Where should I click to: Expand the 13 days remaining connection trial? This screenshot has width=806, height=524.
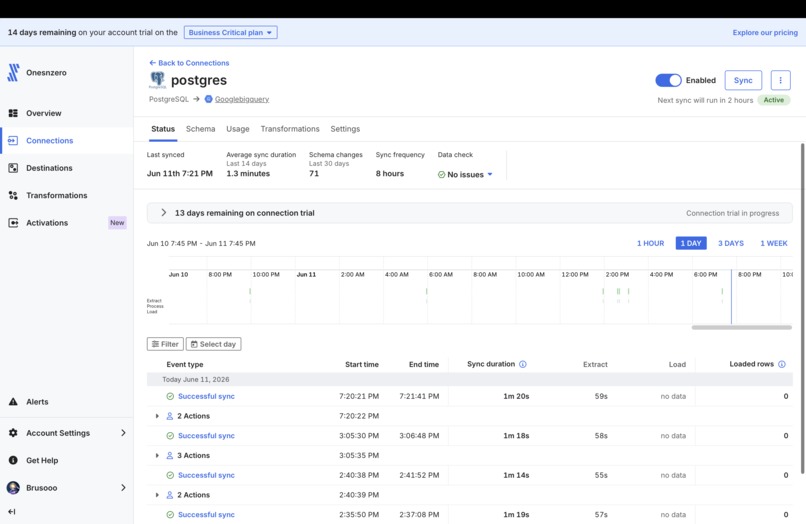163,213
